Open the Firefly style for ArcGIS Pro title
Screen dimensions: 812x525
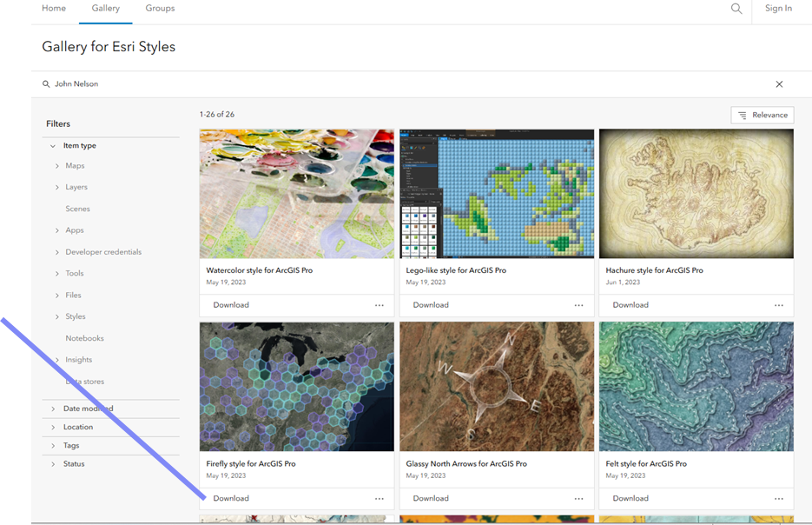[x=251, y=464]
